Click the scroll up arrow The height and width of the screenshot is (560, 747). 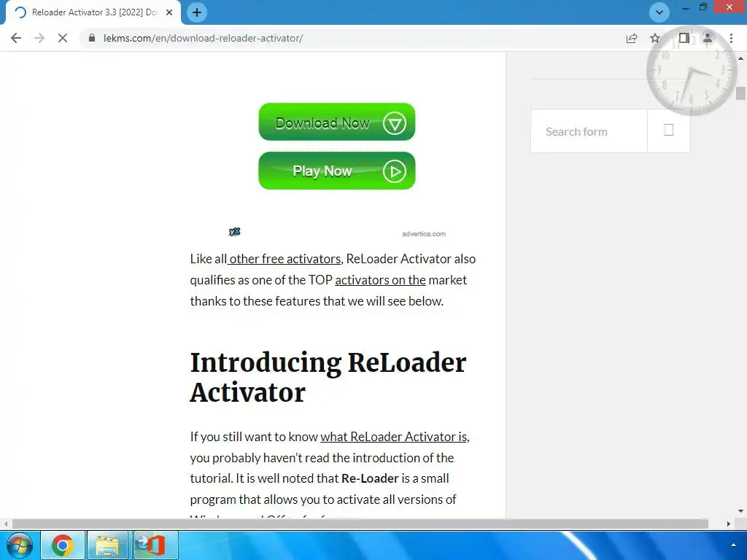coord(740,58)
